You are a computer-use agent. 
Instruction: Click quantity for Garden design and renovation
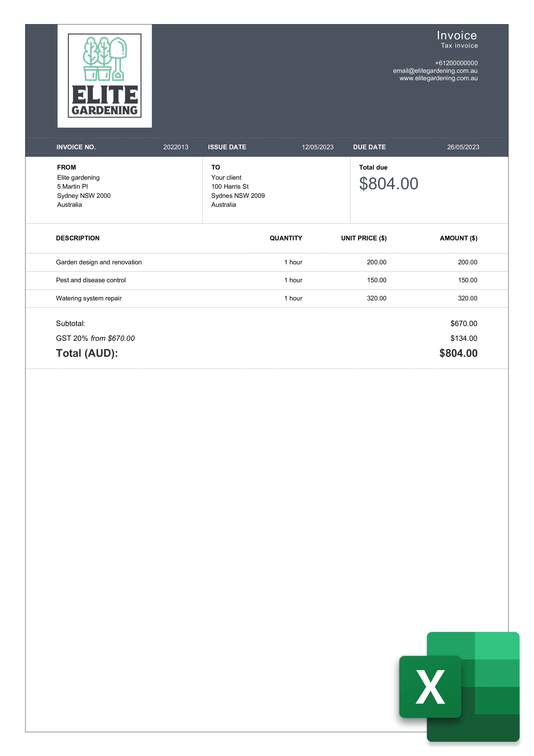pos(293,262)
